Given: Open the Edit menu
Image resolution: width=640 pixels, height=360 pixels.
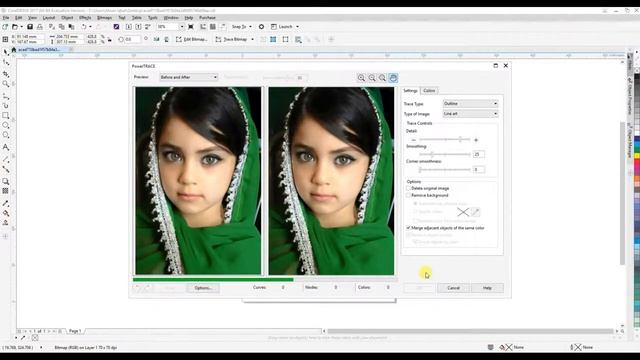Looking at the screenshot, I should pos(19,18).
